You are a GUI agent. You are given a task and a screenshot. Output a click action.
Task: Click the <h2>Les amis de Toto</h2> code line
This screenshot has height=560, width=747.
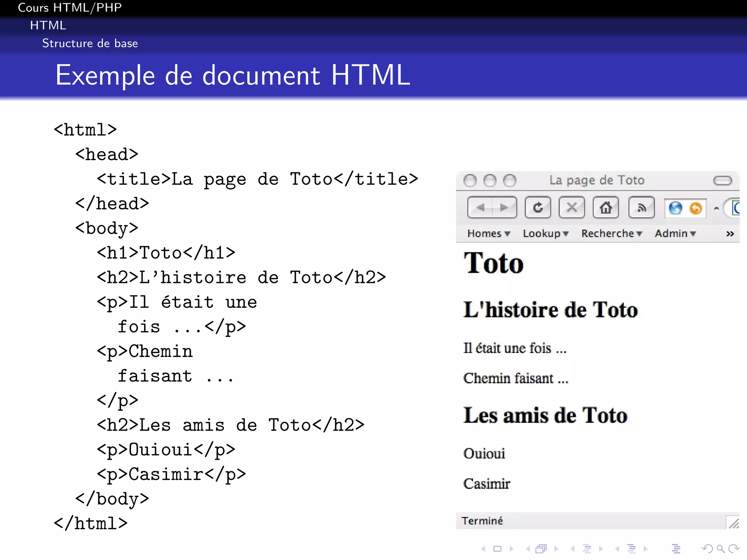point(231,425)
